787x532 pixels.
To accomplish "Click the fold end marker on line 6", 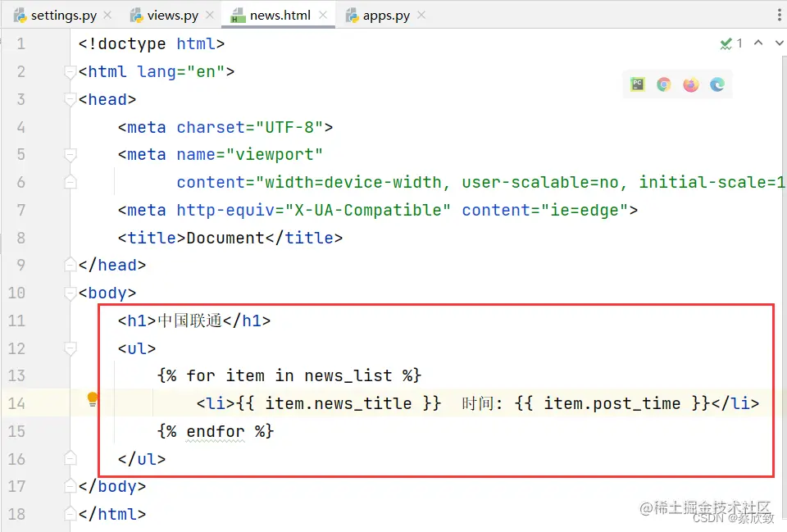I will tap(71, 182).
